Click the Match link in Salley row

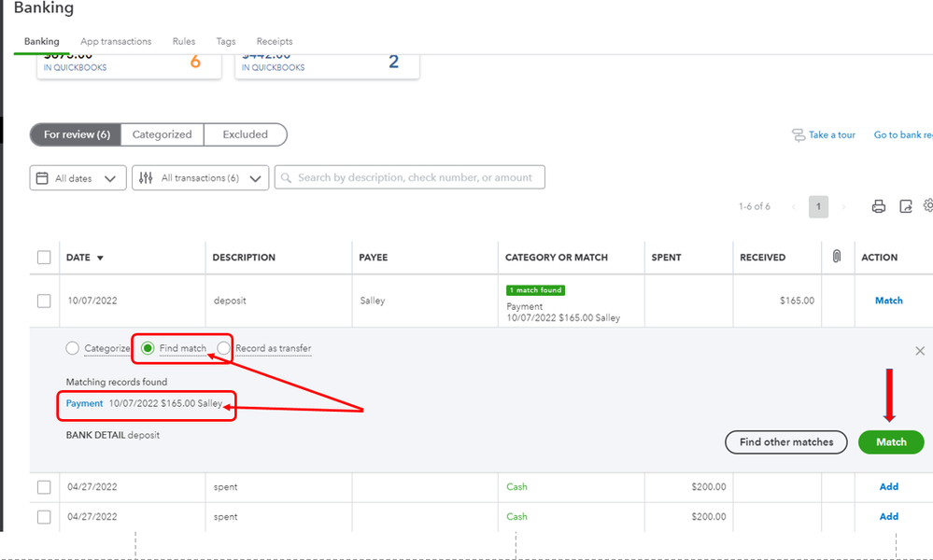(888, 301)
